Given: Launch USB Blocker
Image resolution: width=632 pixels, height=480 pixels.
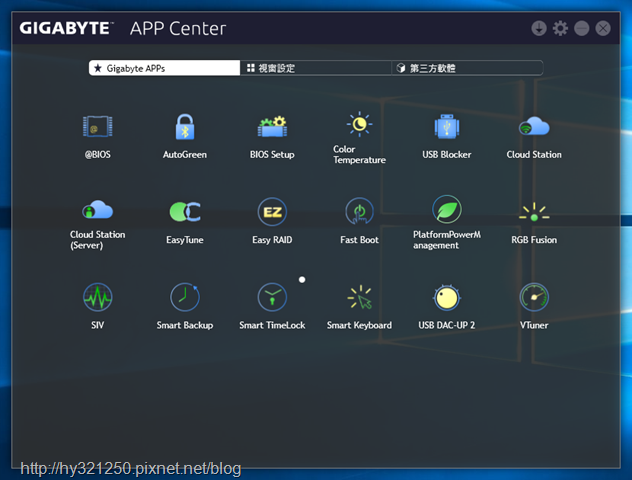Looking at the screenshot, I should [x=446, y=127].
